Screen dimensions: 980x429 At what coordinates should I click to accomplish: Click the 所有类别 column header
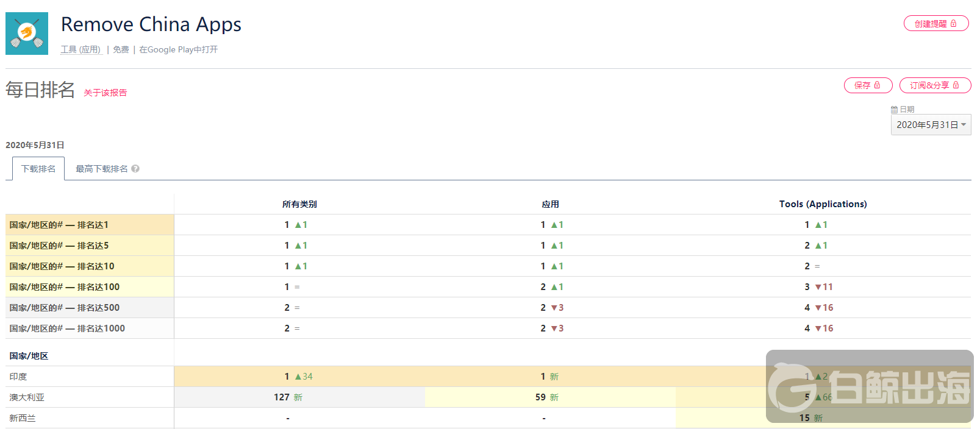pyautogui.click(x=299, y=204)
